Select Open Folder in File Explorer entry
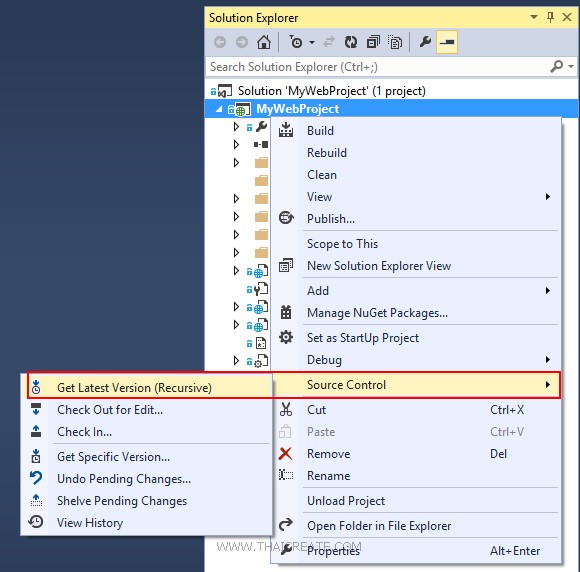The height and width of the screenshot is (572, 580). [x=379, y=526]
